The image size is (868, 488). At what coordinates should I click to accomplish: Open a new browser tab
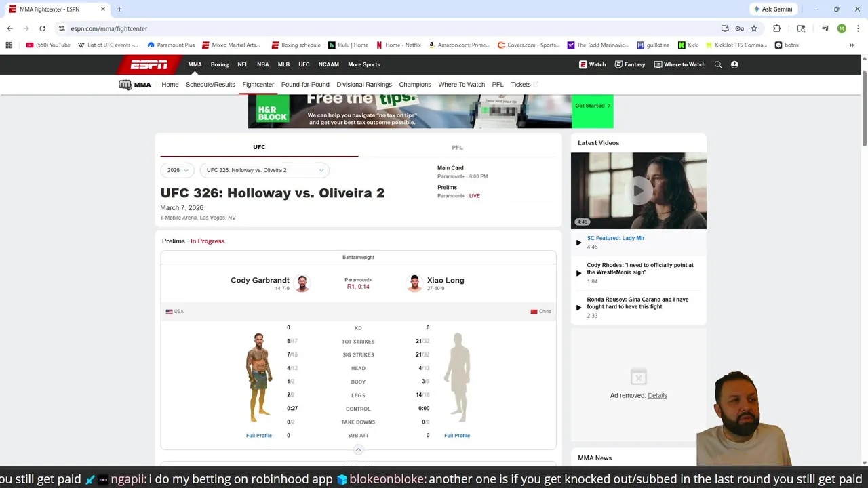[x=119, y=9]
